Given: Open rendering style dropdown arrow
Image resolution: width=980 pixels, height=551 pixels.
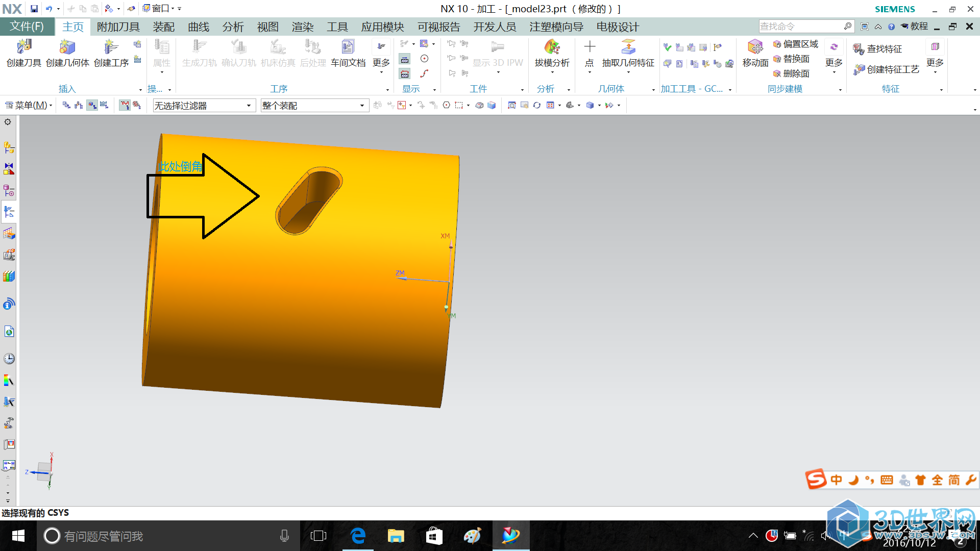Looking at the screenshot, I should pyautogui.click(x=599, y=106).
